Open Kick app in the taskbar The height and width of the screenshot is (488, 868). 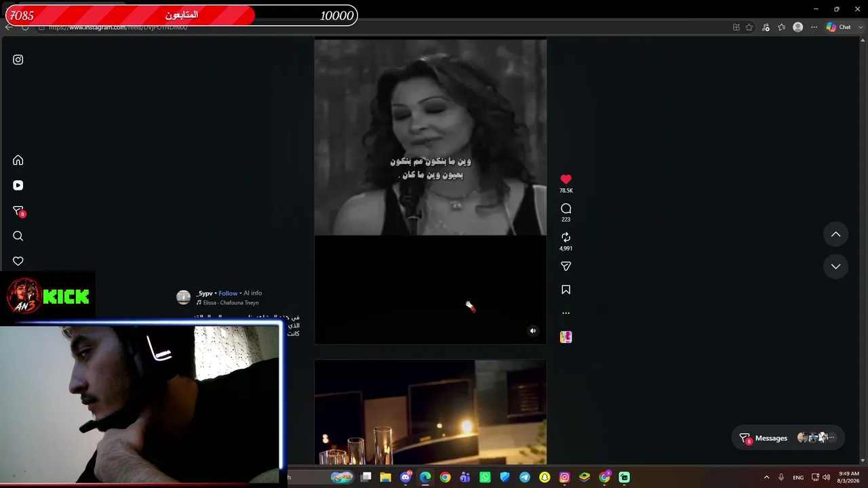(624, 477)
